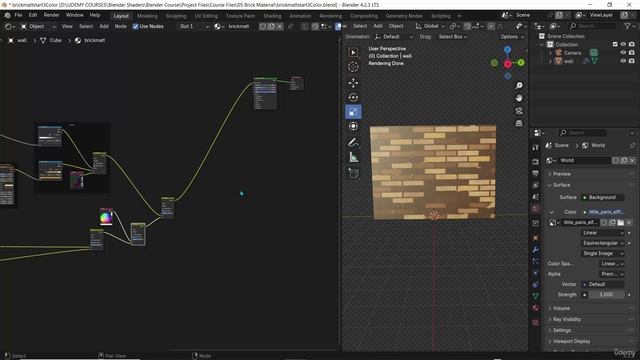Pick the Add Cube tool

pyautogui.click(x=353, y=173)
